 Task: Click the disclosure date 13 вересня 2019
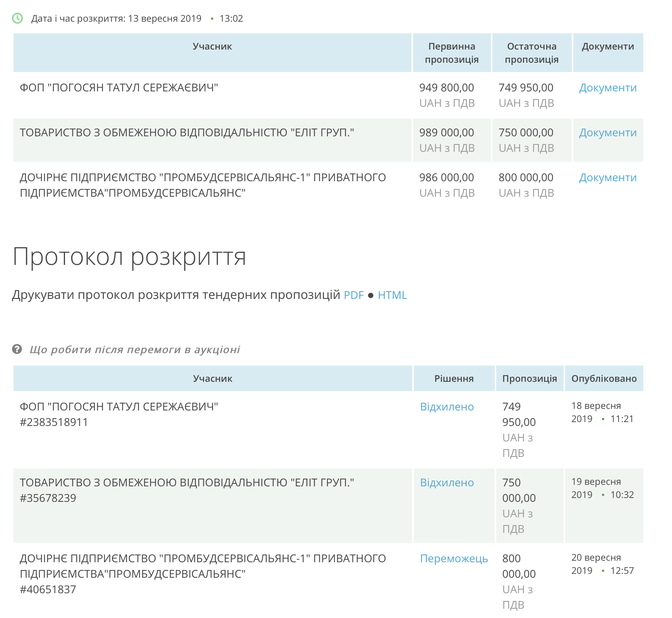coord(165,19)
